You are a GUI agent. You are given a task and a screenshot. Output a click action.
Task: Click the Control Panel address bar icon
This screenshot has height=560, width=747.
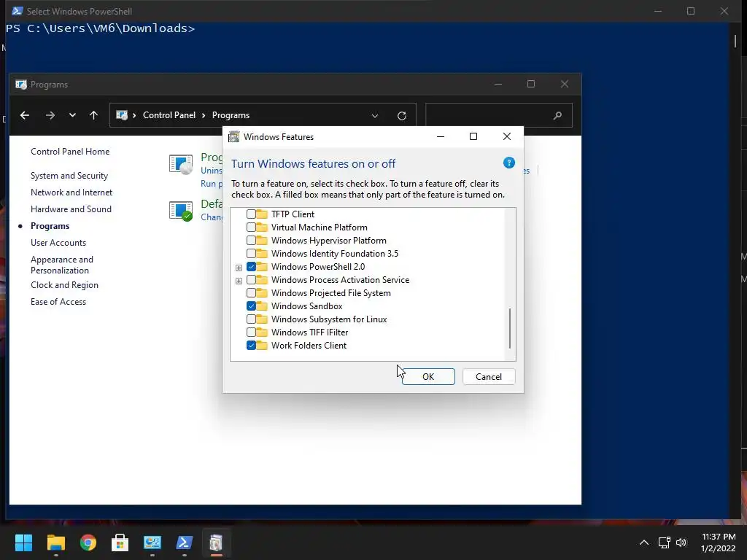(x=122, y=115)
